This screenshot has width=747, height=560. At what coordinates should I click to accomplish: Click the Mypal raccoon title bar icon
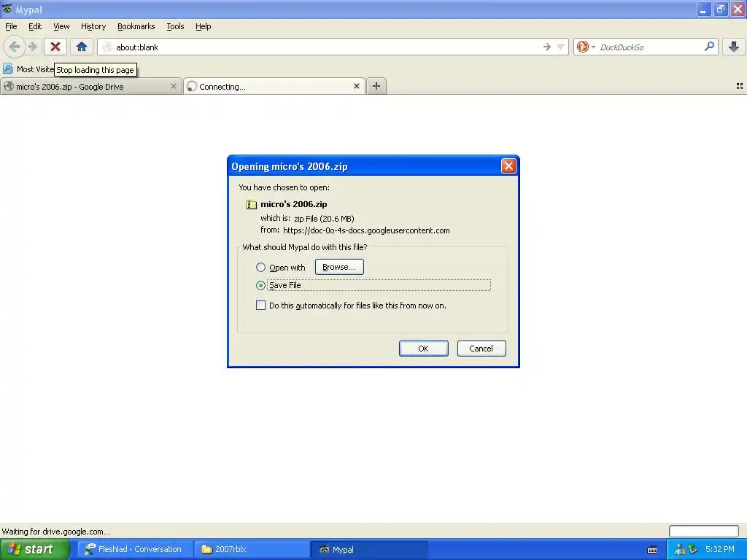pos(7,9)
